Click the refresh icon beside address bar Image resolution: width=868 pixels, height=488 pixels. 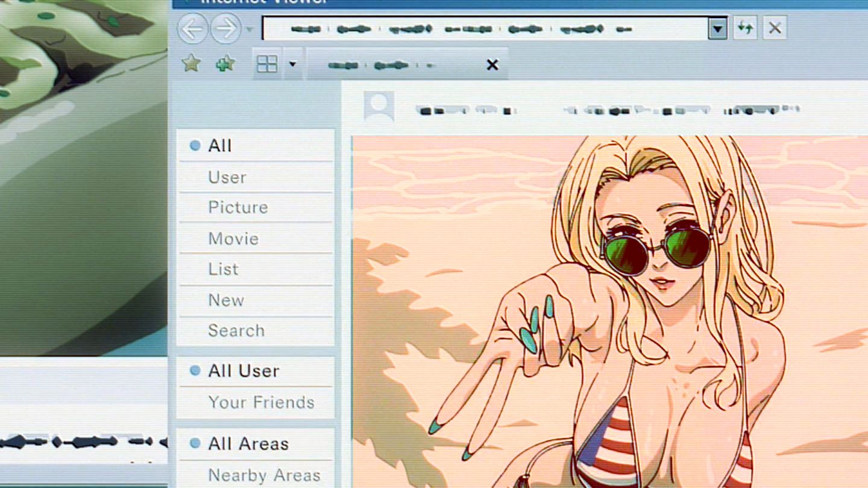pos(745,28)
